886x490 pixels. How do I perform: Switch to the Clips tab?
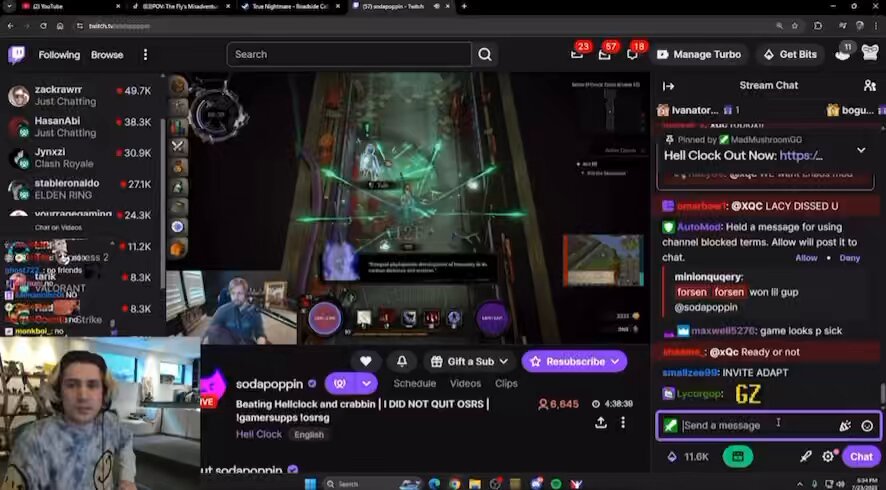[x=506, y=383]
